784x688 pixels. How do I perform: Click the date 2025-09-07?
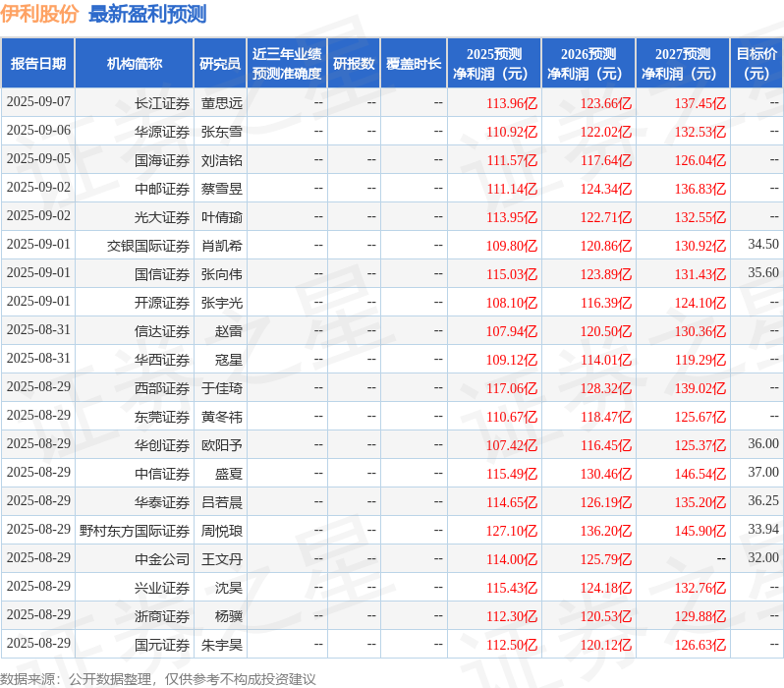[x=38, y=102]
